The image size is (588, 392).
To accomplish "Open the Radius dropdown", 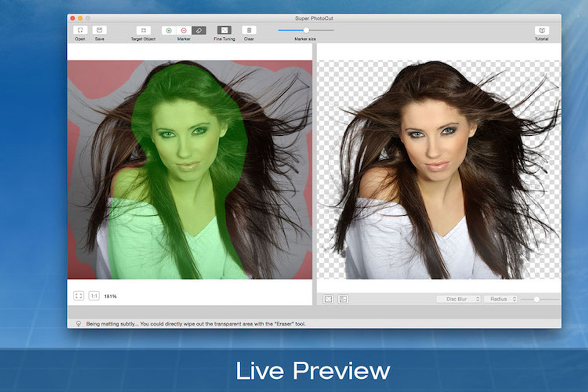I will point(500,299).
